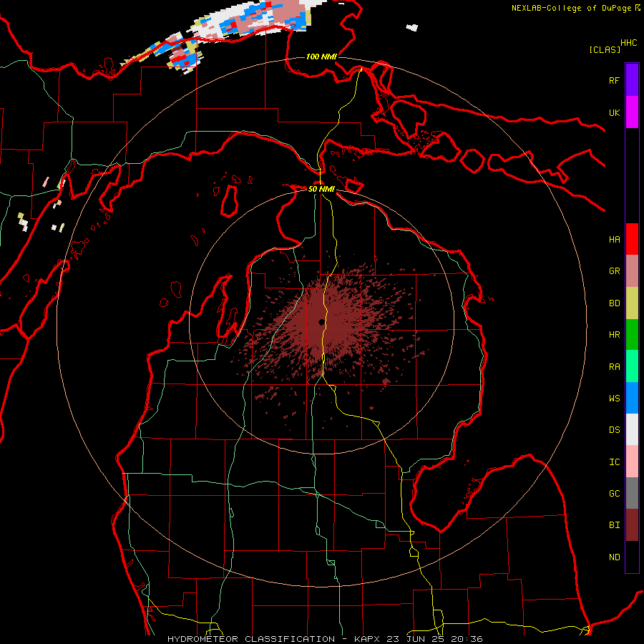Viewport: 644px width, 644px height.
Task: Click the BI dark-red legend swatch
Action: (x=632, y=525)
